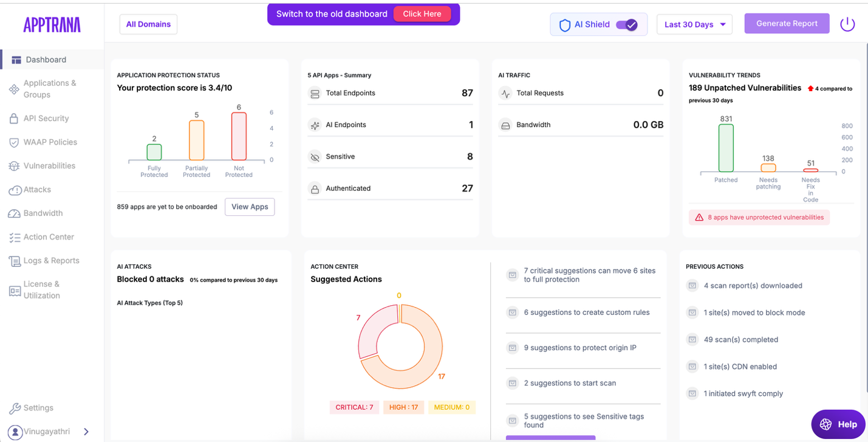
Task: Open the Dashboard menu item
Action: [46, 60]
